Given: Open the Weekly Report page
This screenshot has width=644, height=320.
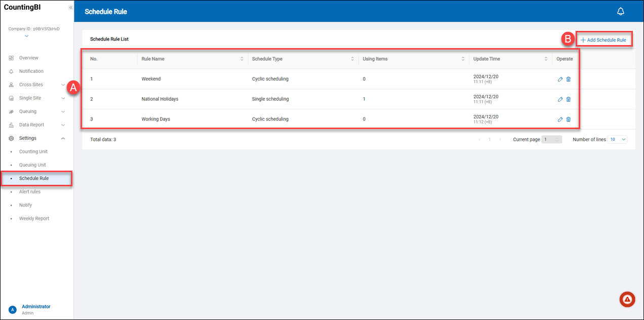Looking at the screenshot, I should pos(34,219).
